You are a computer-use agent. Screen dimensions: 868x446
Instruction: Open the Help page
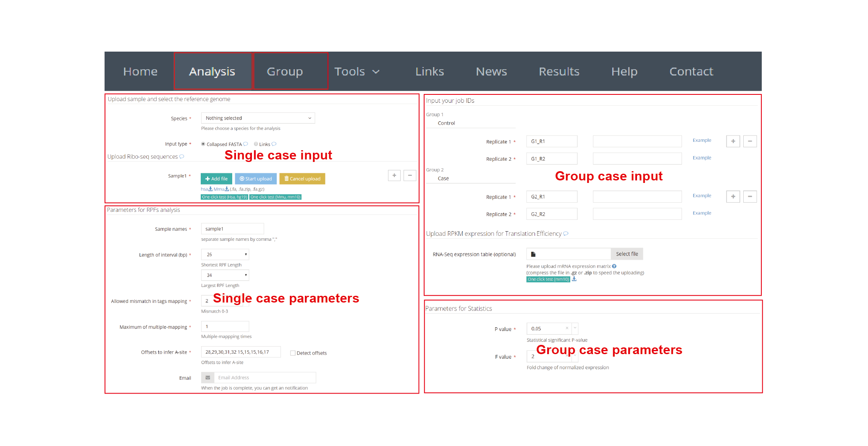tap(624, 71)
